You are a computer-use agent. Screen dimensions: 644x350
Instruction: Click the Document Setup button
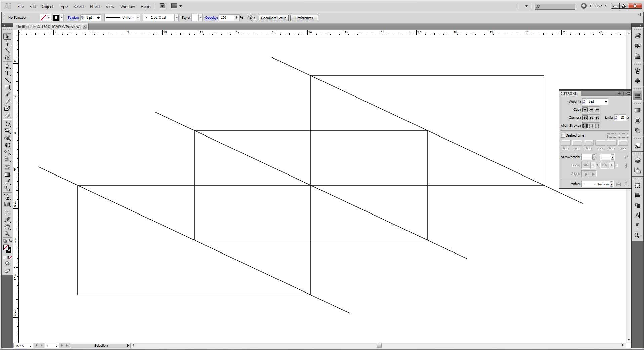(273, 18)
